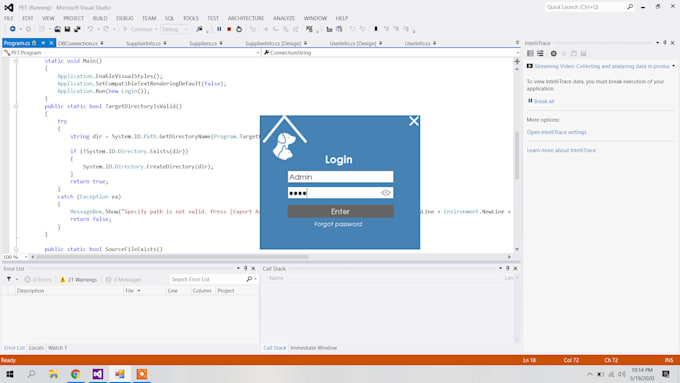680x383 pixels.
Task: Pin the Call Stack panel with pushpin
Action: click(x=507, y=268)
